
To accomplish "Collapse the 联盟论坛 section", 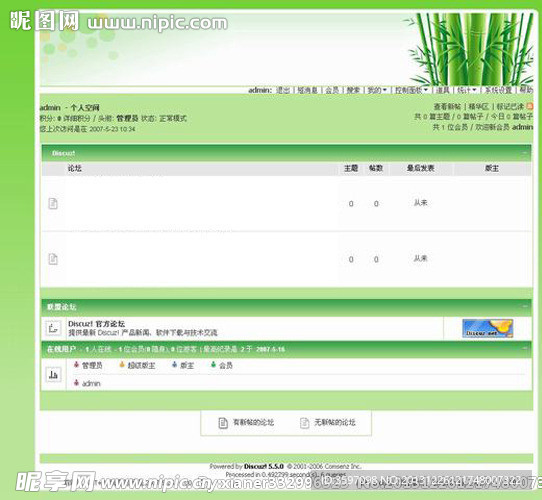I will pyautogui.click(x=525, y=306).
